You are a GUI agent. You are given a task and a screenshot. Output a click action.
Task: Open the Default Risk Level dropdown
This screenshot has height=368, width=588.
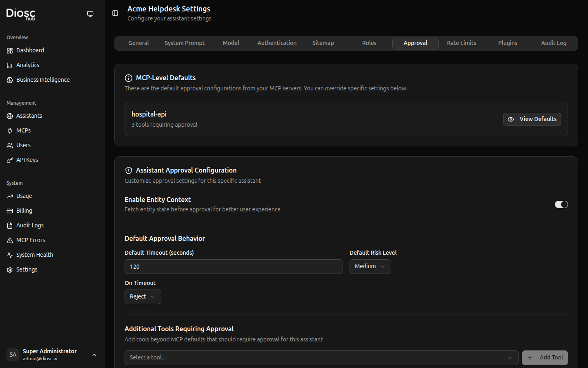[x=370, y=267]
